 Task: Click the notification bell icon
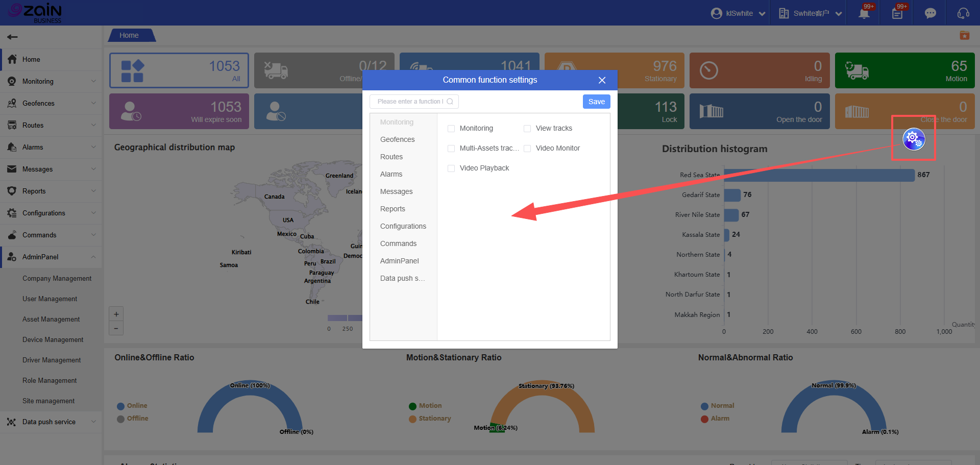coord(864,13)
